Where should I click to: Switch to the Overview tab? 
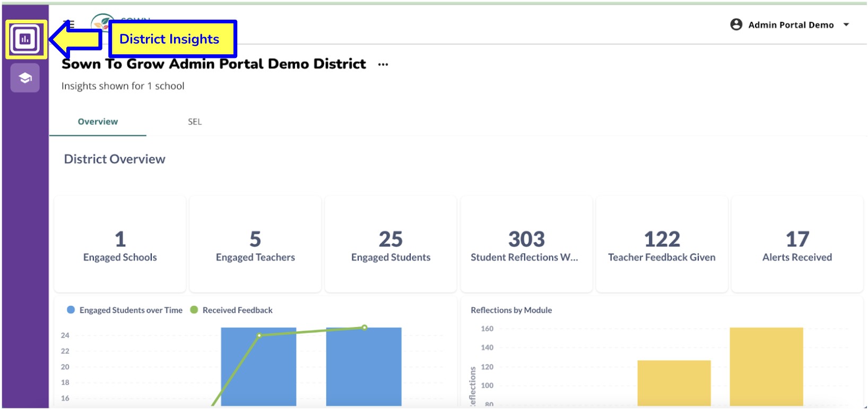[98, 122]
